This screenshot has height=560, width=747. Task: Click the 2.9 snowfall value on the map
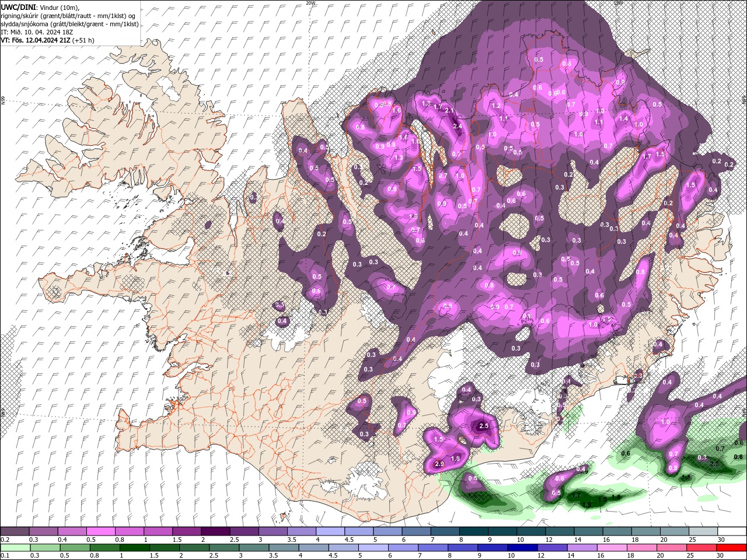click(x=439, y=464)
